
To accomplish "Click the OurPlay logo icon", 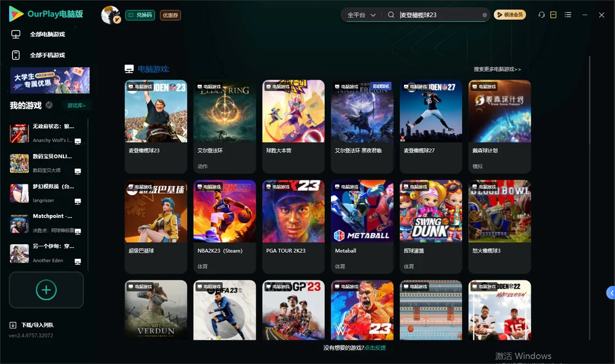I will (16, 14).
